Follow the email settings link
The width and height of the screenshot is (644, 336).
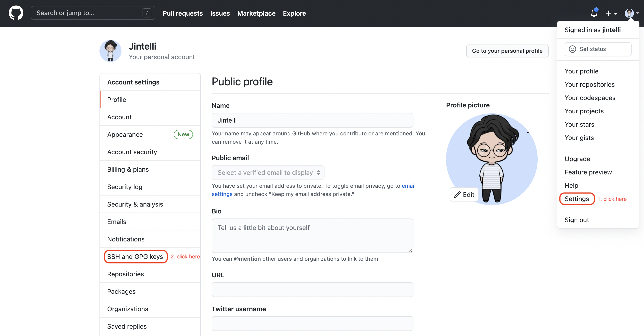[408, 186]
